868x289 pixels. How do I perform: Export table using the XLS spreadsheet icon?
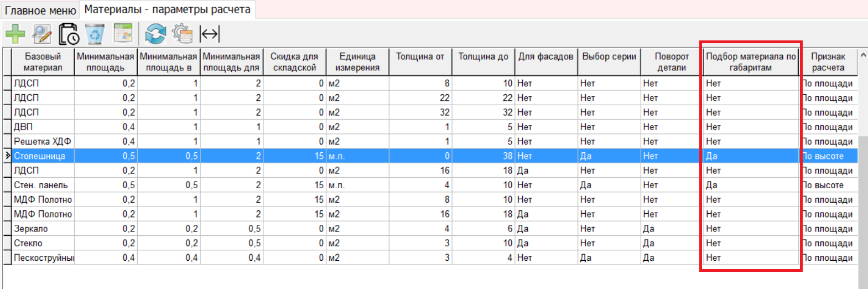123,34
